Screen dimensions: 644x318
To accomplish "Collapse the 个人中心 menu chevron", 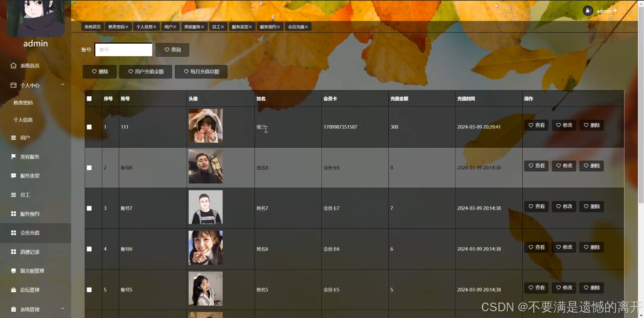I will tap(63, 85).
